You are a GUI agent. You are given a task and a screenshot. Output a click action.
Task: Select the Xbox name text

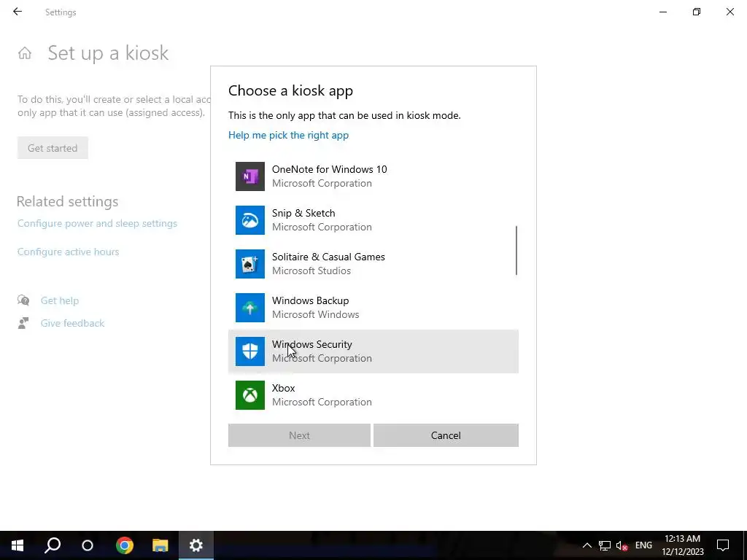point(284,388)
